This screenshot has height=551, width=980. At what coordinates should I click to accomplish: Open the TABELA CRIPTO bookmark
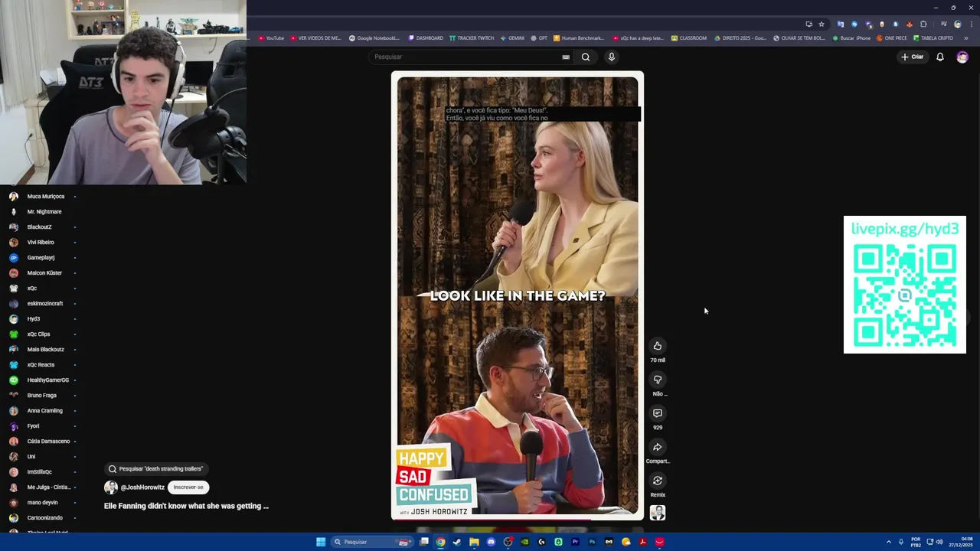pos(933,38)
